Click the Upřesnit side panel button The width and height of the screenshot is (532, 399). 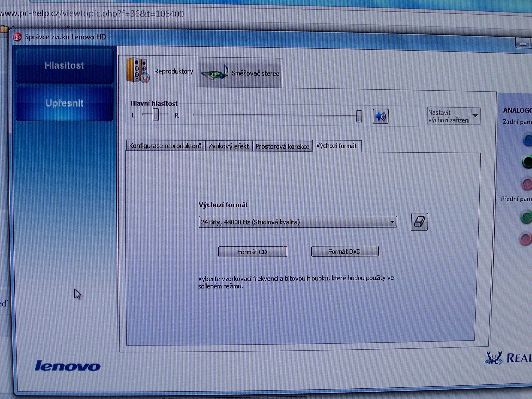coord(64,103)
